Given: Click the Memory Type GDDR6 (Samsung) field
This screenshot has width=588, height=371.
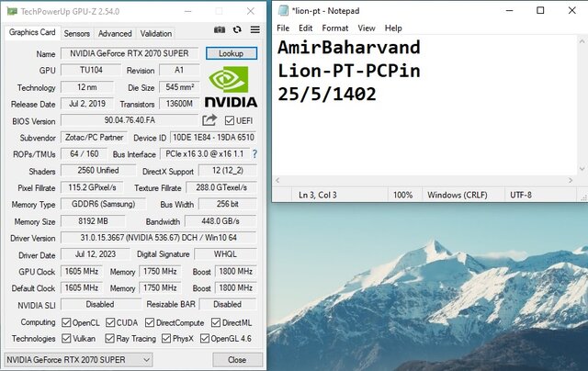Looking at the screenshot, I should (103, 204).
